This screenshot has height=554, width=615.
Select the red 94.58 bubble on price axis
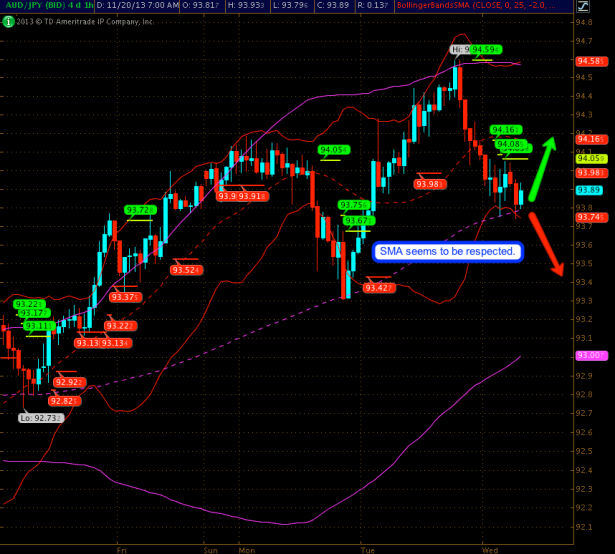tap(588, 61)
